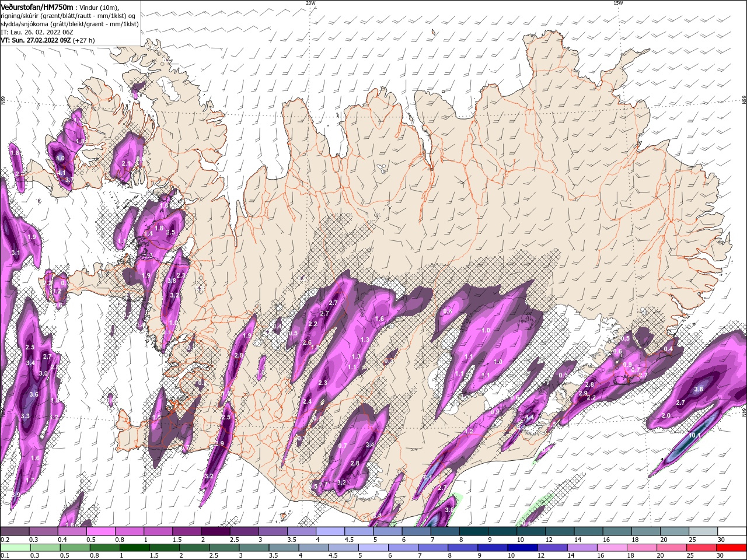Click the 3.0 precipitation value label
Viewport: 747px width, 560px height.
pos(43,373)
